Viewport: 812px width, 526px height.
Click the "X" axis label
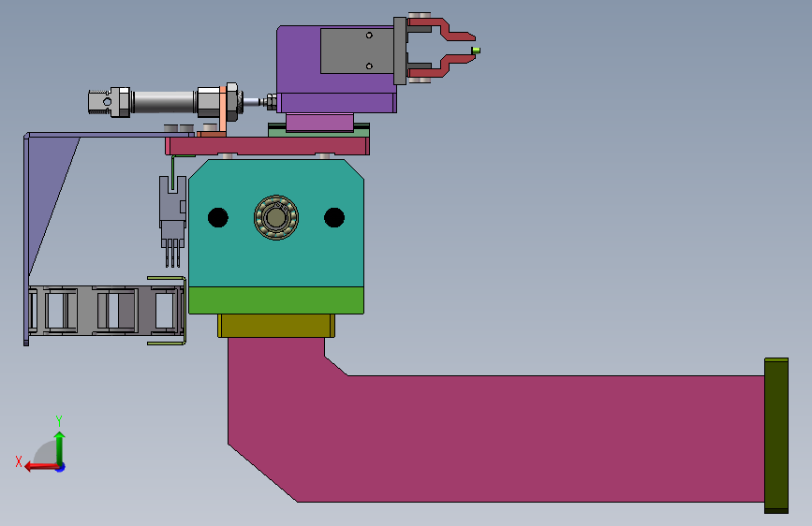(x=19, y=461)
